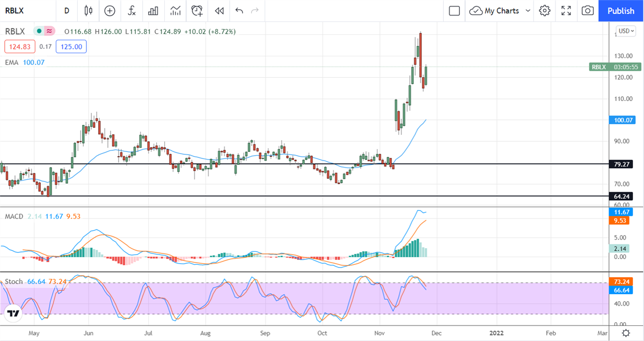Screen dimensions: 644x341
Task: Click the Dec label on time axis
Action: [436, 333]
